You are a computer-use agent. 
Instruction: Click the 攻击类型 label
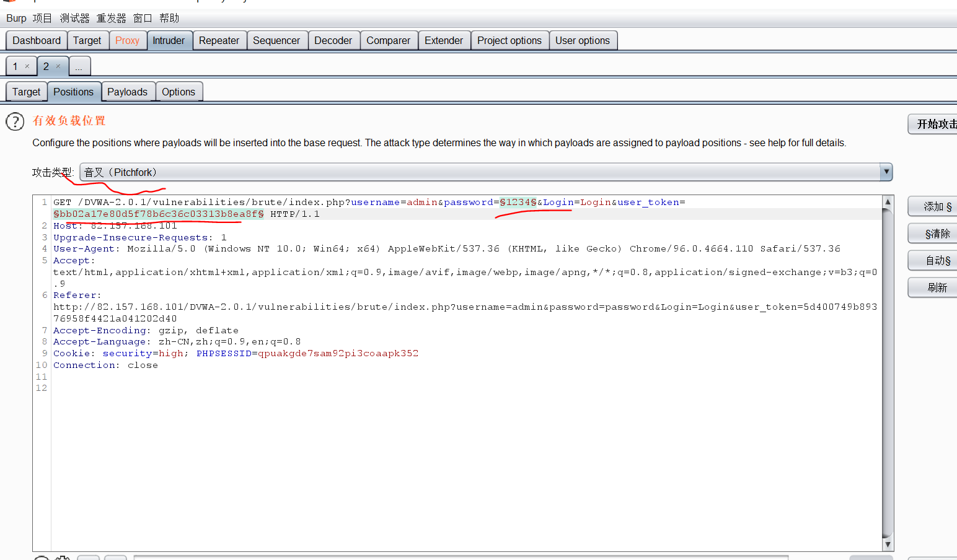[53, 172]
